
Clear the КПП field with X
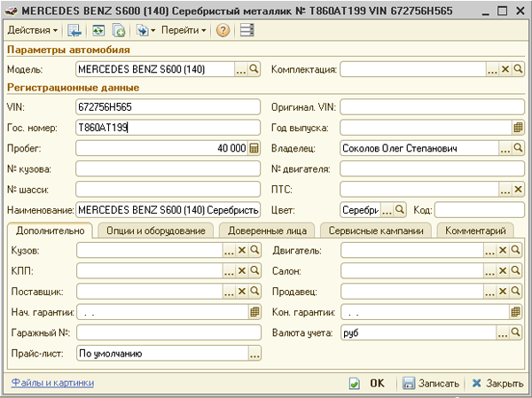(242, 270)
